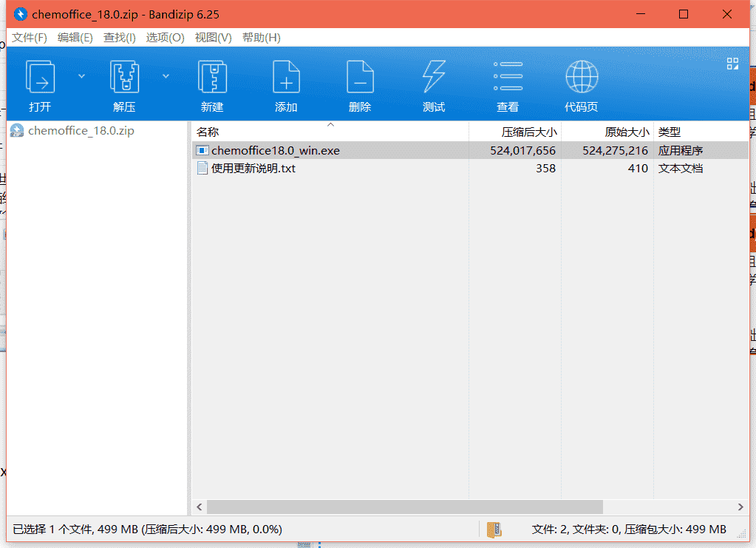This screenshot has width=756, height=548.
Task: Click the horizontal scrollbar left arrow
Action: click(199, 507)
